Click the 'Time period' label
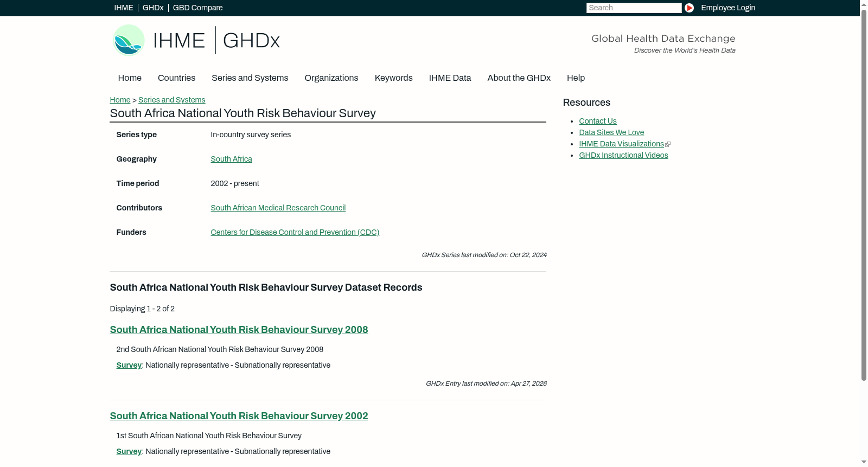Screen dimensions: 868x467 tap(138, 183)
